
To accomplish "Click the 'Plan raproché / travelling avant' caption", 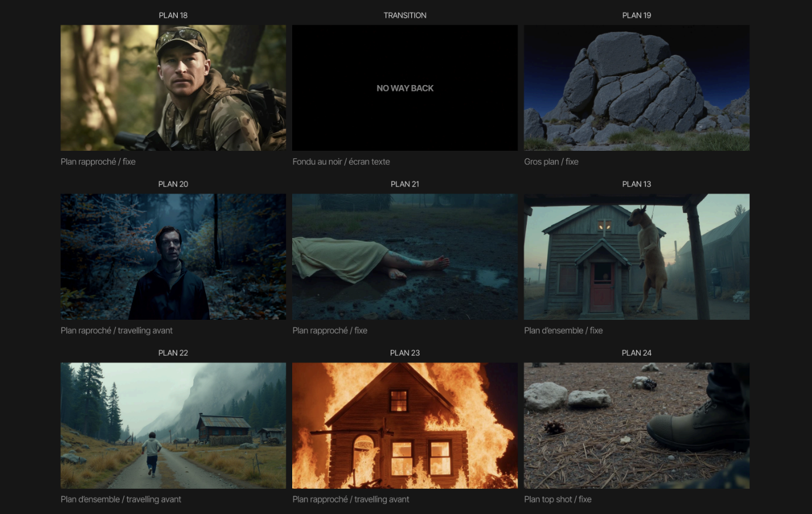I will (x=116, y=331).
